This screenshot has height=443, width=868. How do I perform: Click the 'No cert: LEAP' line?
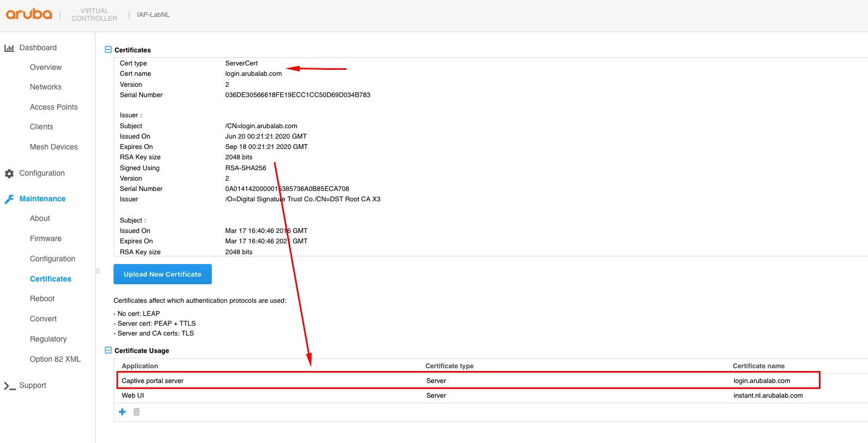136,314
